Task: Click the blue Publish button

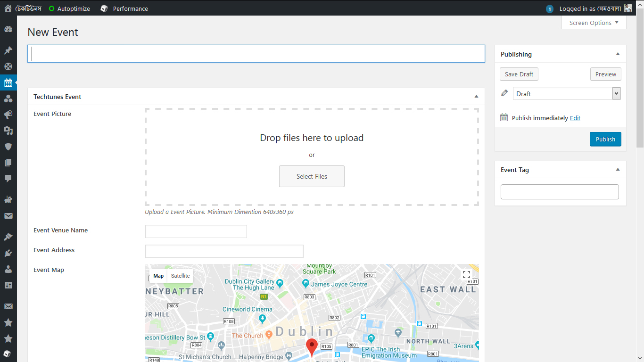Action: (x=605, y=139)
